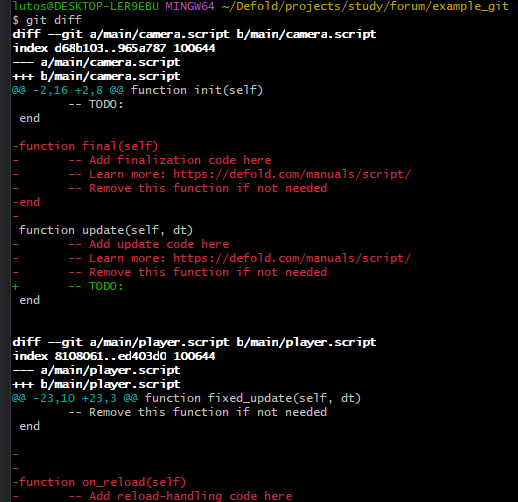Click the index 8108061..ed403d0 line
The height and width of the screenshot is (502, 518).
114,356
